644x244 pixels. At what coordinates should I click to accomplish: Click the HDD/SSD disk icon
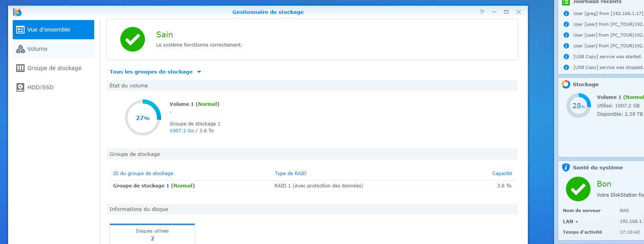(20, 87)
